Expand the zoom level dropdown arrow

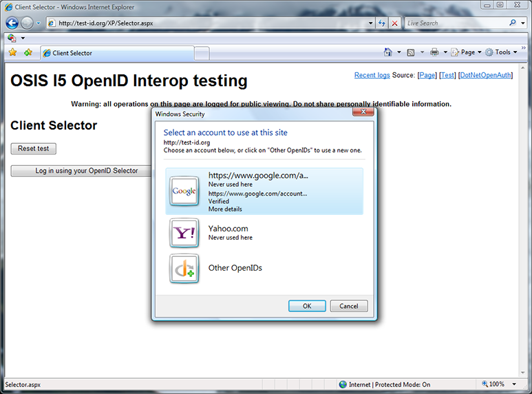515,384
